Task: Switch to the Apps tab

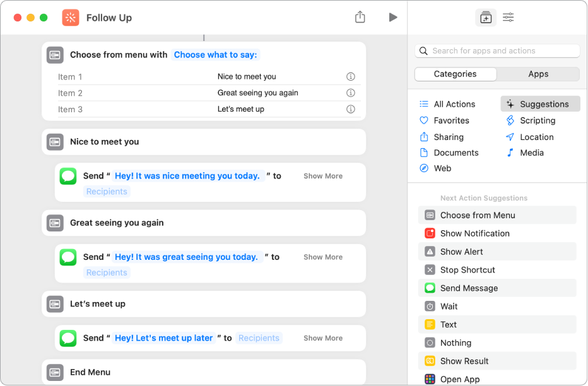Action: (538, 74)
